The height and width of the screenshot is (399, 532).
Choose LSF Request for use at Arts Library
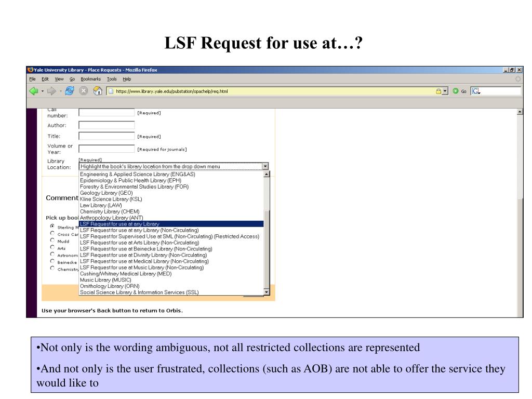pyautogui.click(x=171, y=243)
